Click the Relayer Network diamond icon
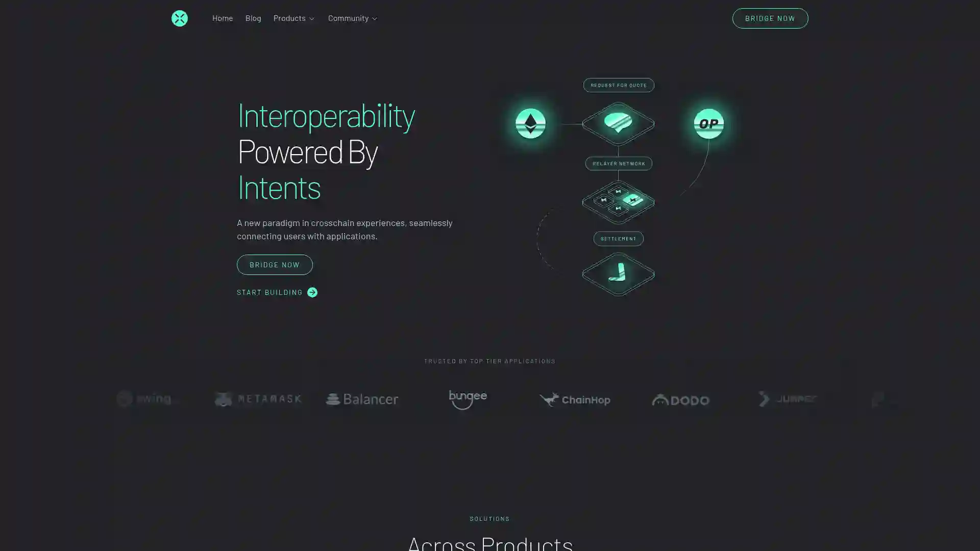The width and height of the screenshot is (980, 551). pos(618,200)
